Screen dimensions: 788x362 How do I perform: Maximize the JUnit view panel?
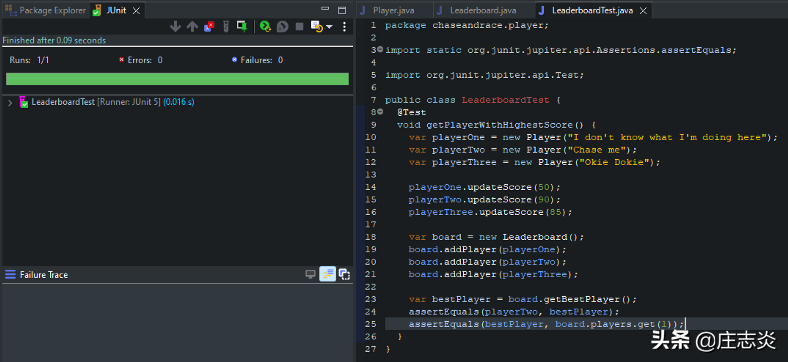(x=342, y=10)
